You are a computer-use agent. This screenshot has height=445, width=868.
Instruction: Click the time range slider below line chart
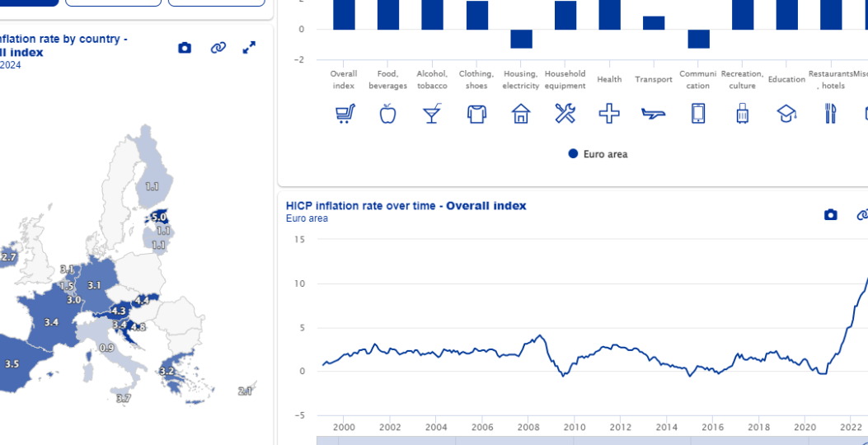577,440
